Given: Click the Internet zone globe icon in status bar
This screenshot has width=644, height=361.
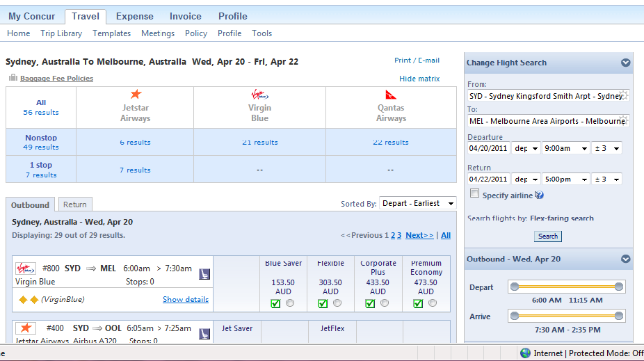Looking at the screenshot, I should coord(525,353).
